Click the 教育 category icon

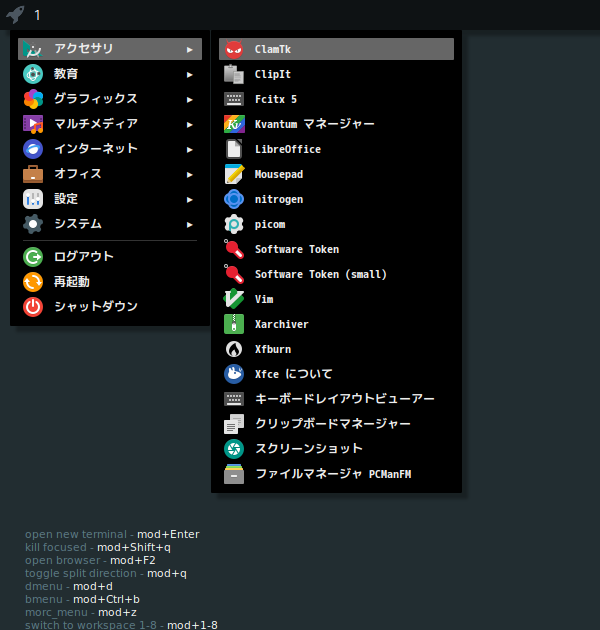pos(33,74)
